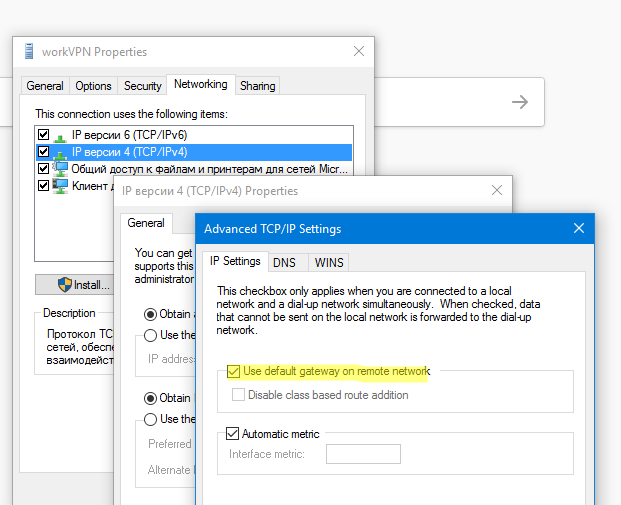Click the right arrow in the background panel

click(520, 102)
